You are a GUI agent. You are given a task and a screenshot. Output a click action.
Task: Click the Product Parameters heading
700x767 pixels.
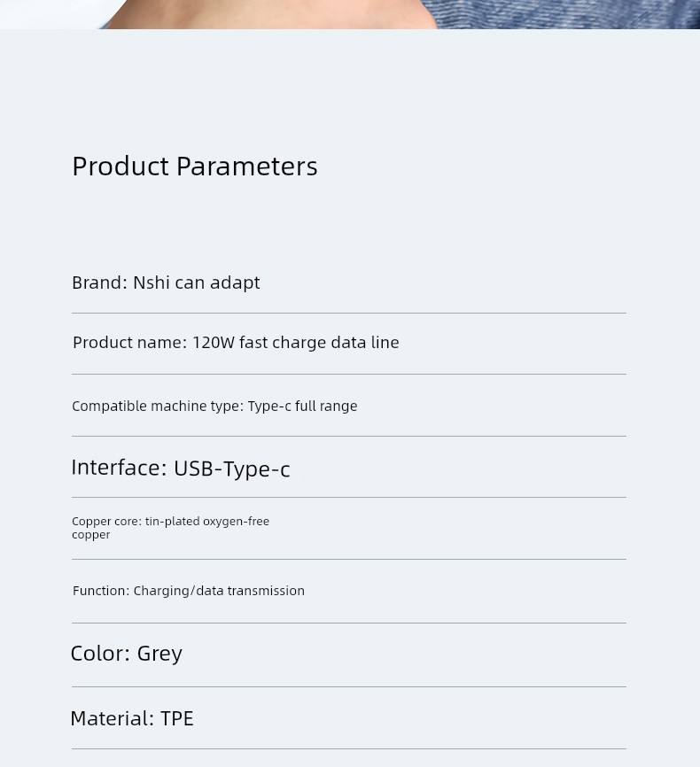click(194, 166)
